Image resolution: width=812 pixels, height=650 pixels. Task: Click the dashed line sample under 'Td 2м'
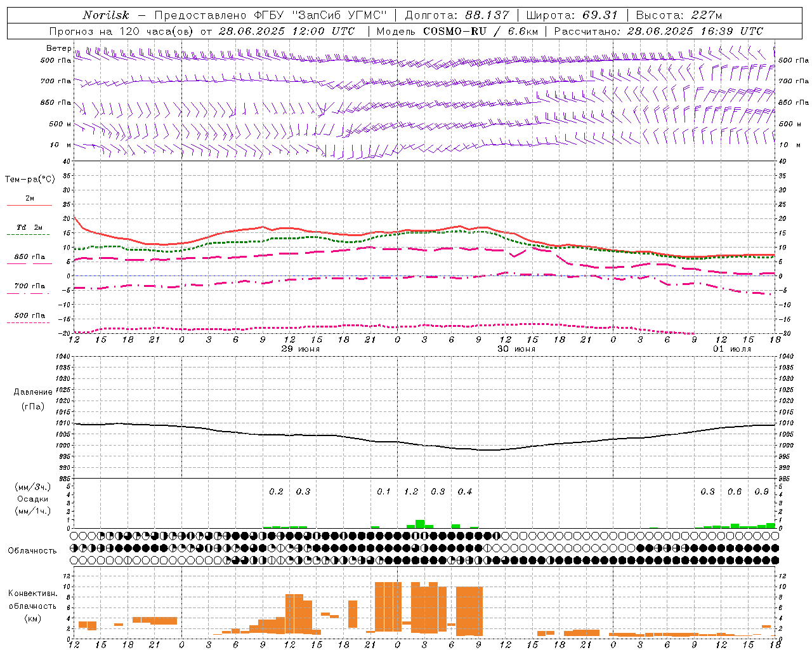click(28, 235)
